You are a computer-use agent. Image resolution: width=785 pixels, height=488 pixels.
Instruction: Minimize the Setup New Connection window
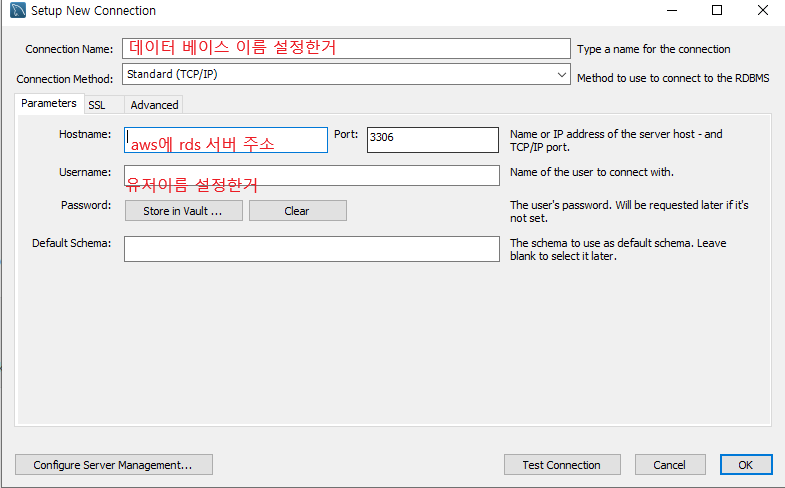click(x=672, y=11)
